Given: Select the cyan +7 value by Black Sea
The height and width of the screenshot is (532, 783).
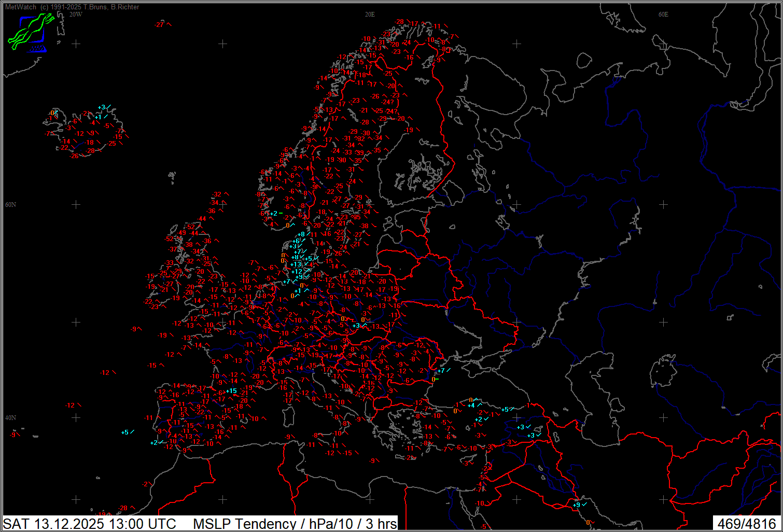Looking at the screenshot, I should (x=441, y=371).
